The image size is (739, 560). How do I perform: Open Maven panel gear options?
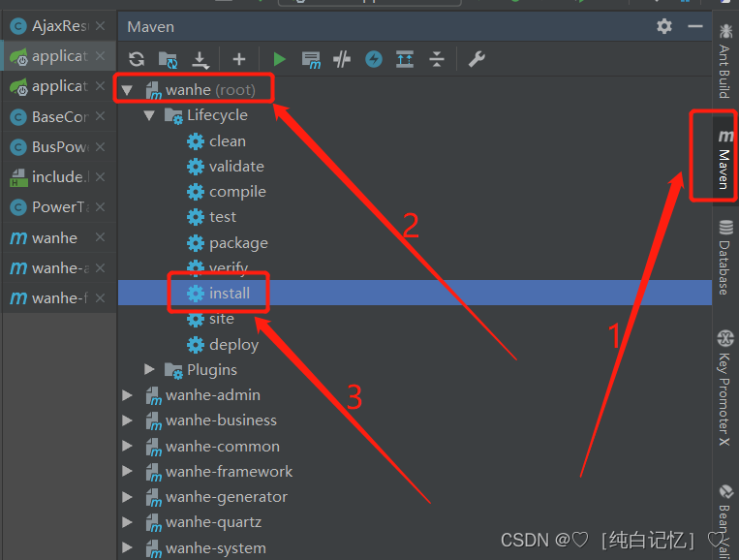[664, 26]
